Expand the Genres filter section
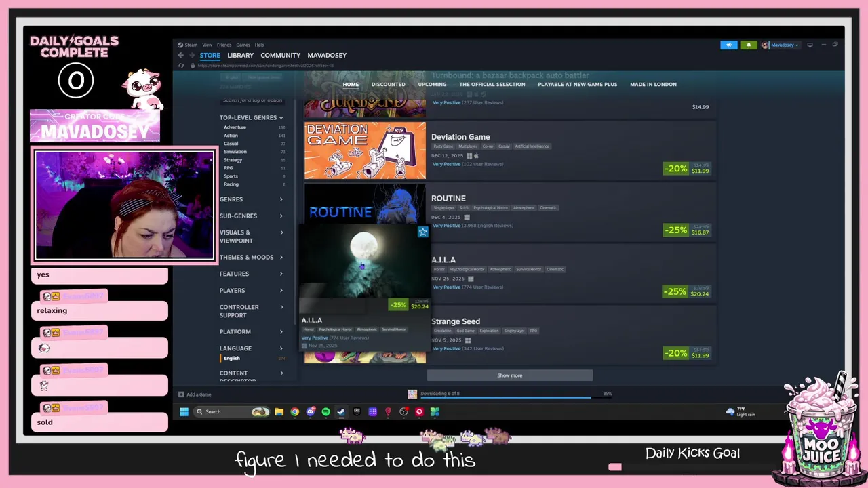868x488 pixels. 252,199
